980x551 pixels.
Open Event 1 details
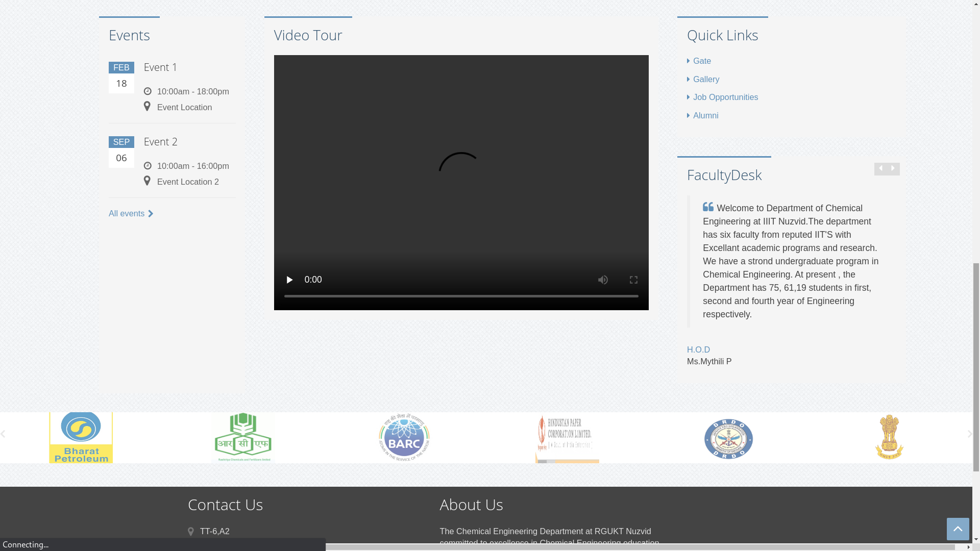pos(160,67)
